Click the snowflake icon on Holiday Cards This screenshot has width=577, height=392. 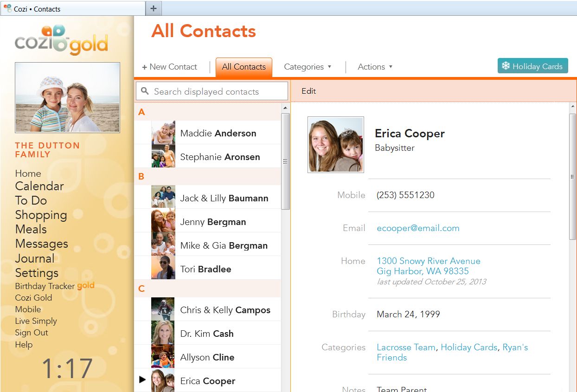click(506, 66)
